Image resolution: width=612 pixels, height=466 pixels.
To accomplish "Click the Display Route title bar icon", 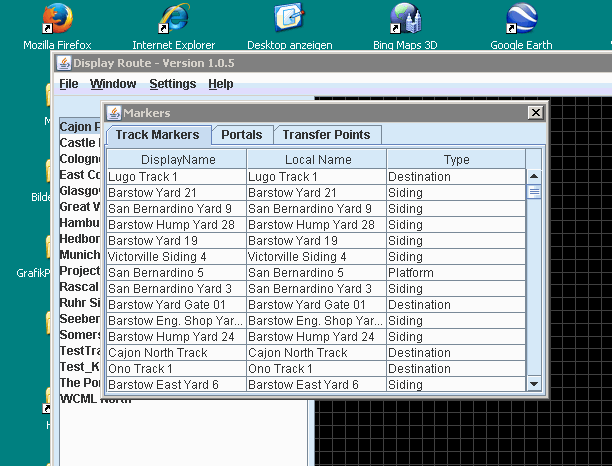I will tap(64, 63).
